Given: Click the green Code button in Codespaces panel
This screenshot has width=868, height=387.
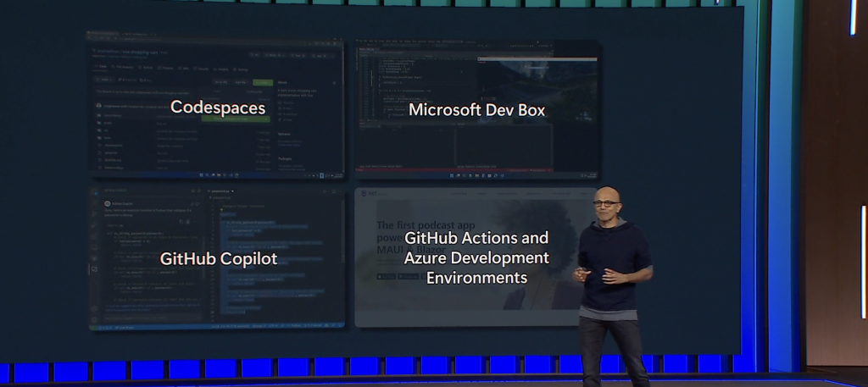Looking at the screenshot, I should click(263, 82).
